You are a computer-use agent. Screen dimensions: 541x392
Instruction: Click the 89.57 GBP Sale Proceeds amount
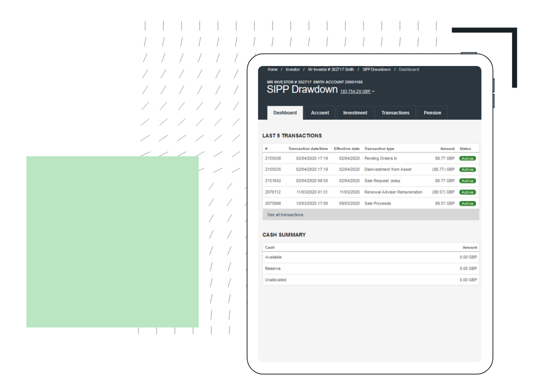click(x=444, y=203)
